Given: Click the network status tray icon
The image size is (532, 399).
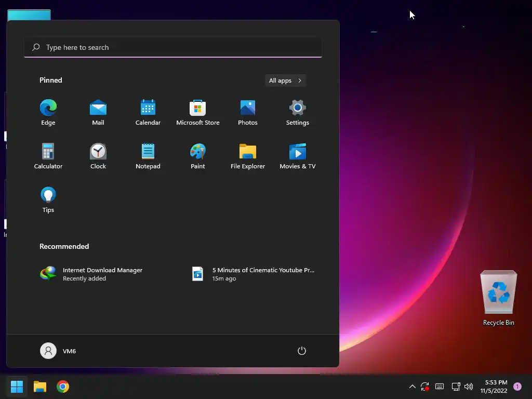Looking at the screenshot, I should coord(456,387).
